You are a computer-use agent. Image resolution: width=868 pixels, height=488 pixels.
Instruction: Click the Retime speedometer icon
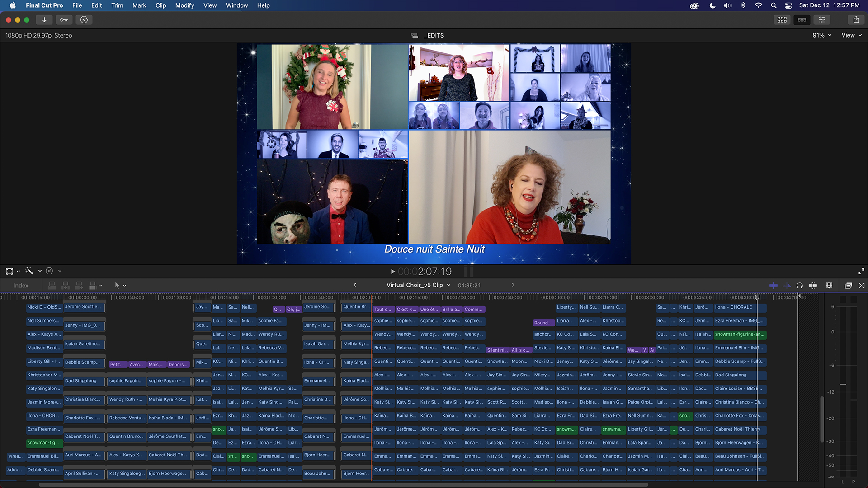tap(50, 271)
